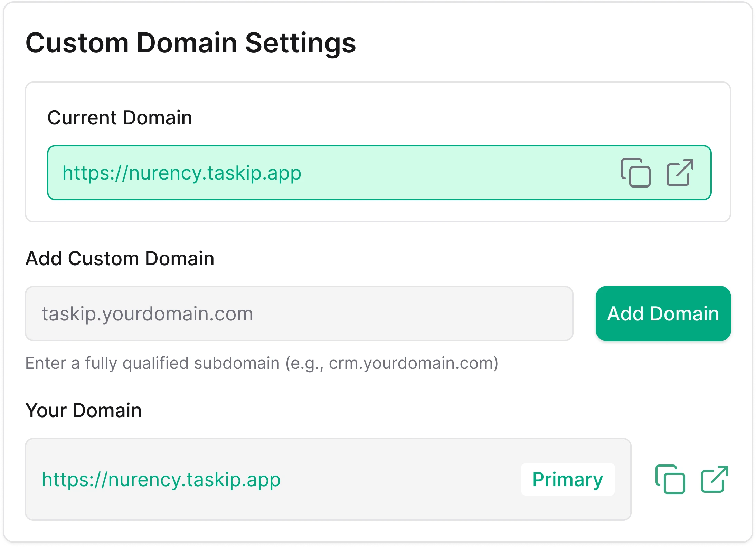Select the Custom Domain Settings heading
756x547 pixels.
coord(191,43)
